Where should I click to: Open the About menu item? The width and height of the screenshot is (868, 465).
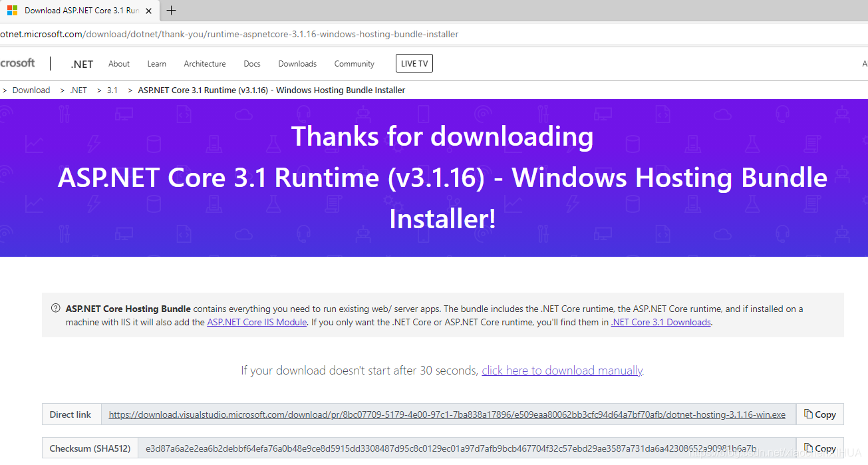tap(119, 64)
